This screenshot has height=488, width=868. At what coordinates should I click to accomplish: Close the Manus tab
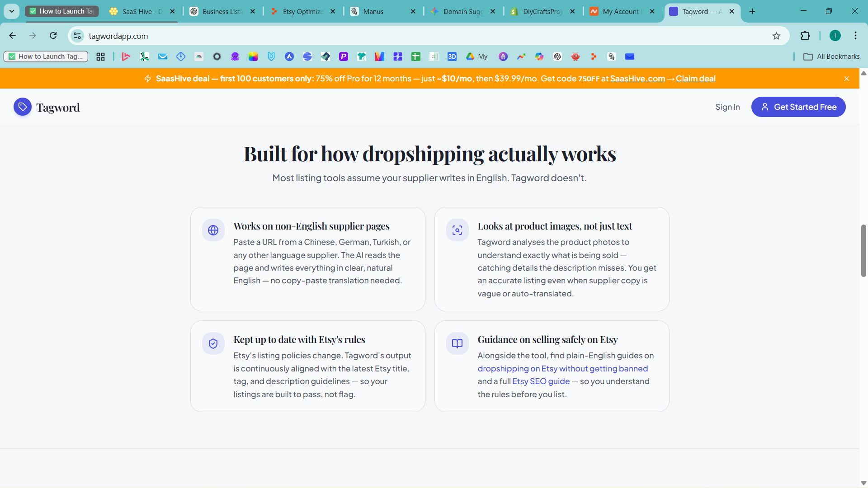click(x=413, y=11)
